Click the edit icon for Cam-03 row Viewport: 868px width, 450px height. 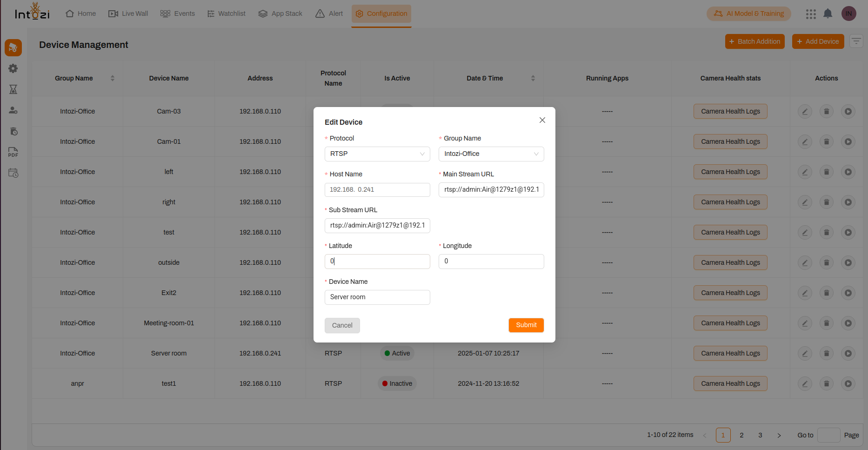[805, 112]
